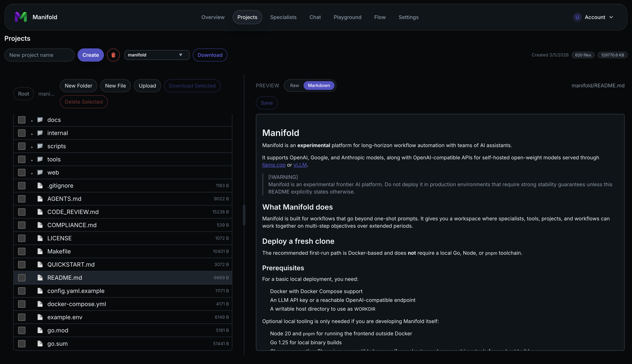
Task: Tick the go.sum checkbox
Action: [x=22, y=344]
